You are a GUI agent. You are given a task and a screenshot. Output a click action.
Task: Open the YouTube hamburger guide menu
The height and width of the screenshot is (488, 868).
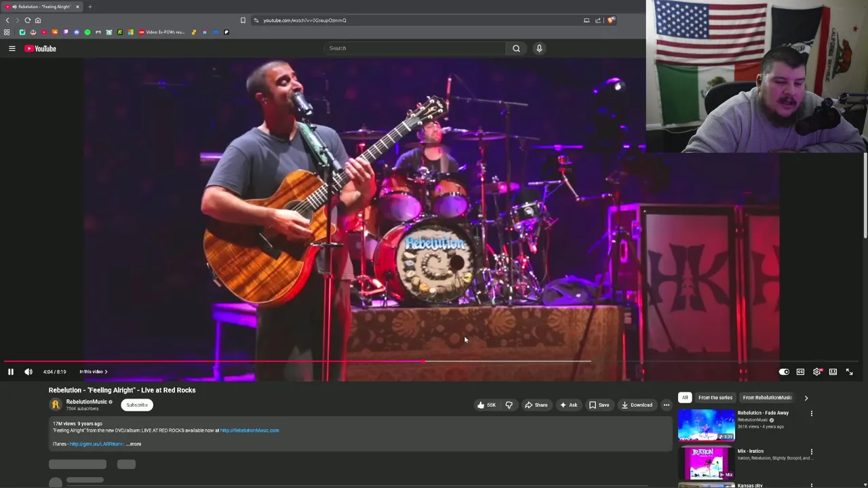pos(12,48)
